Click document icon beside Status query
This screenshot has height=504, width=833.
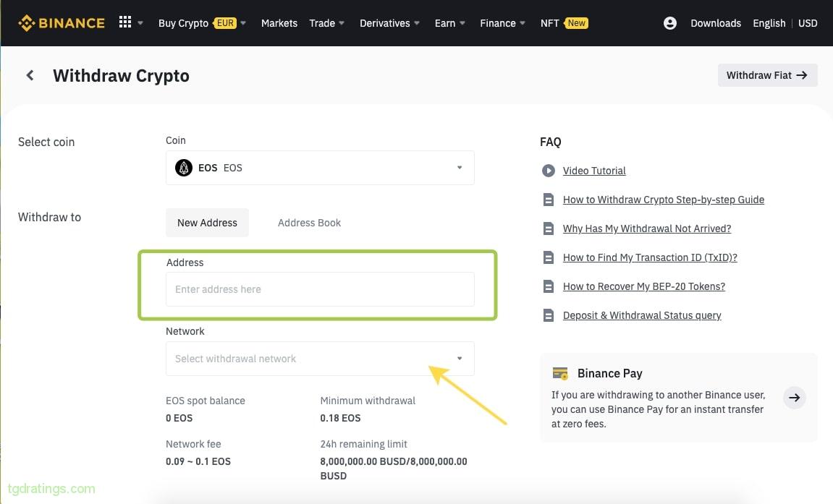point(549,315)
